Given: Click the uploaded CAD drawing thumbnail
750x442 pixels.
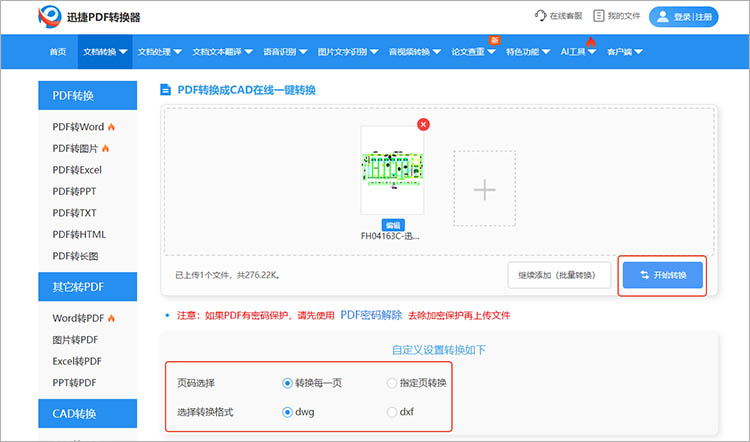Looking at the screenshot, I should point(392,170).
